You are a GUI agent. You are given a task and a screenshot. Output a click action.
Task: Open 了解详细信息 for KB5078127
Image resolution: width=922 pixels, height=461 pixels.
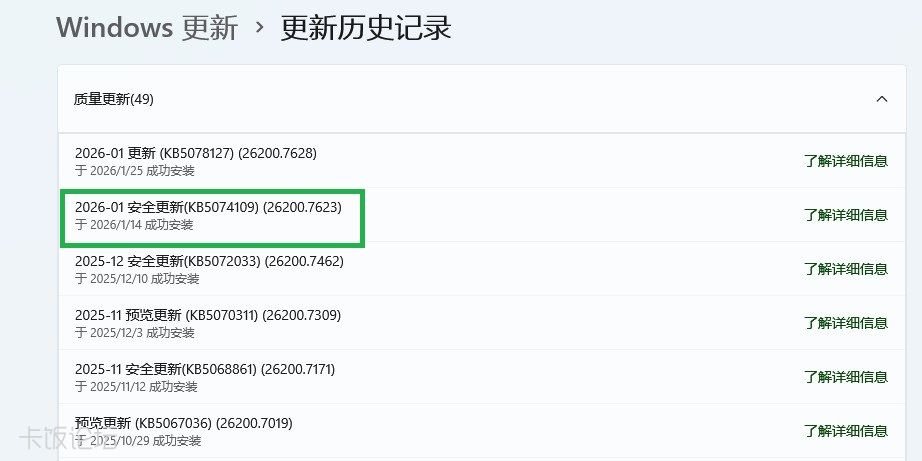click(845, 160)
